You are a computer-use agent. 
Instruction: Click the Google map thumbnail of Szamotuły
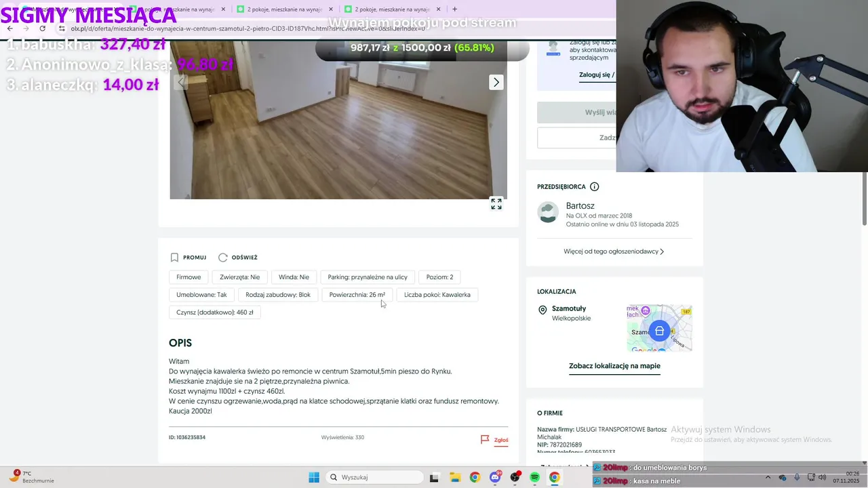(659, 328)
